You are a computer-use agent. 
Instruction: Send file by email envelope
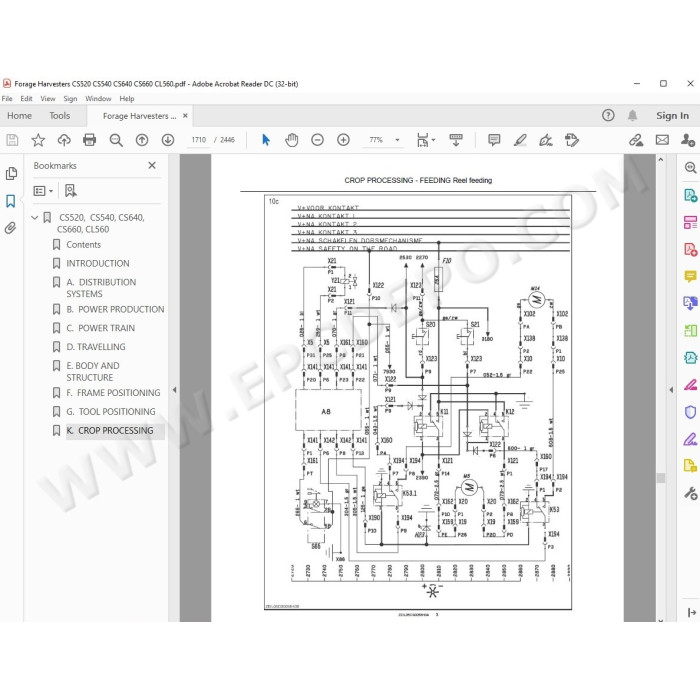coord(662,140)
